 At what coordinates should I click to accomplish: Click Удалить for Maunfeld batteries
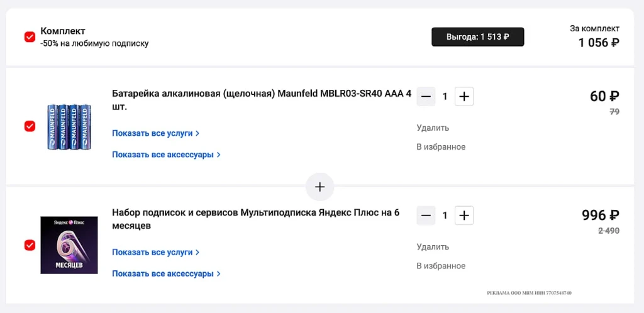pyautogui.click(x=433, y=128)
